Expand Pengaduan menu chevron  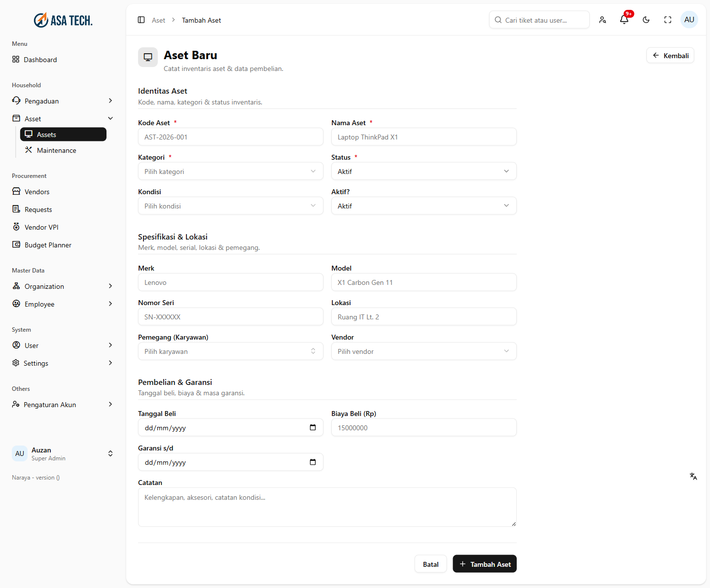point(110,101)
